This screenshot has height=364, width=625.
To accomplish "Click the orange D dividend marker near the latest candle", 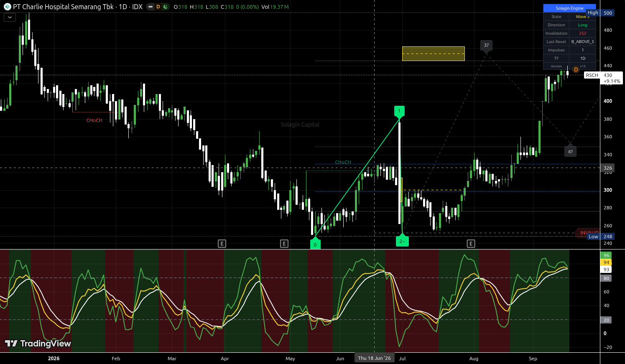I will [x=576, y=69].
